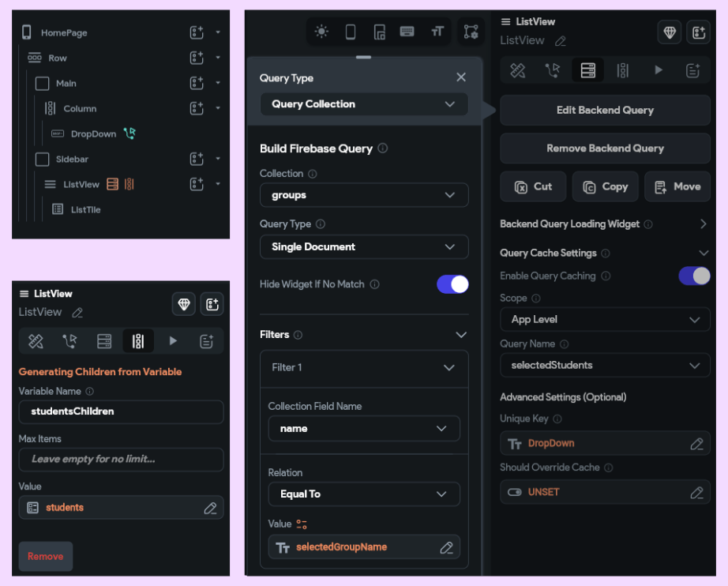Click the keyboard preview icon in toolbar
This screenshot has width=728, height=586.
407,32
